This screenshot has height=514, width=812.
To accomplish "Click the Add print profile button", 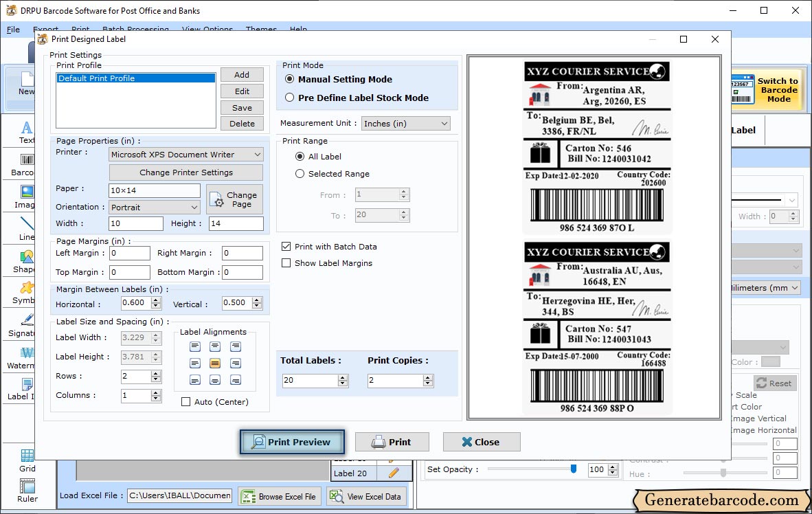I will (242, 75).
